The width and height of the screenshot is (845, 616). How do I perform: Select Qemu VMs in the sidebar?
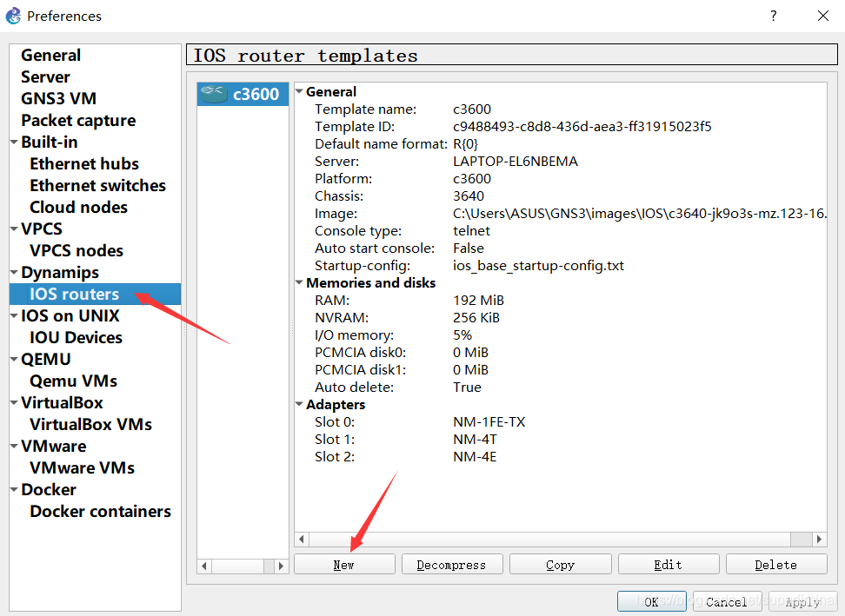73,381
